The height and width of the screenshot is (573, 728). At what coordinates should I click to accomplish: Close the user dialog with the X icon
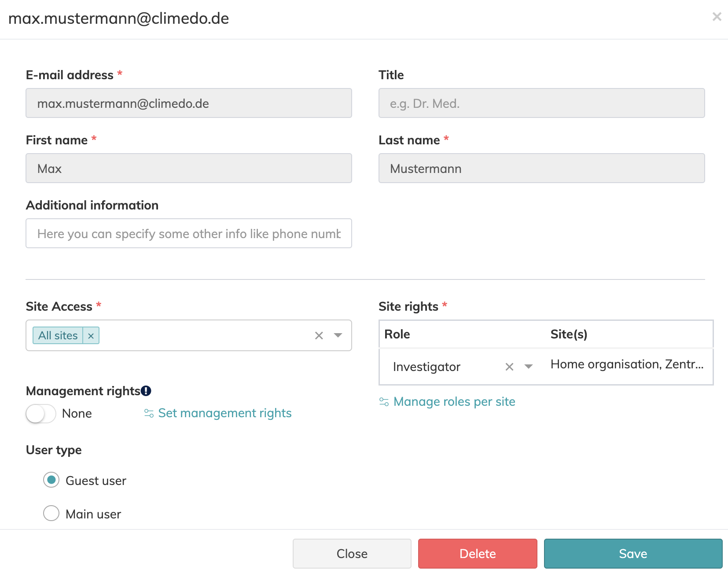click(717, 17)
